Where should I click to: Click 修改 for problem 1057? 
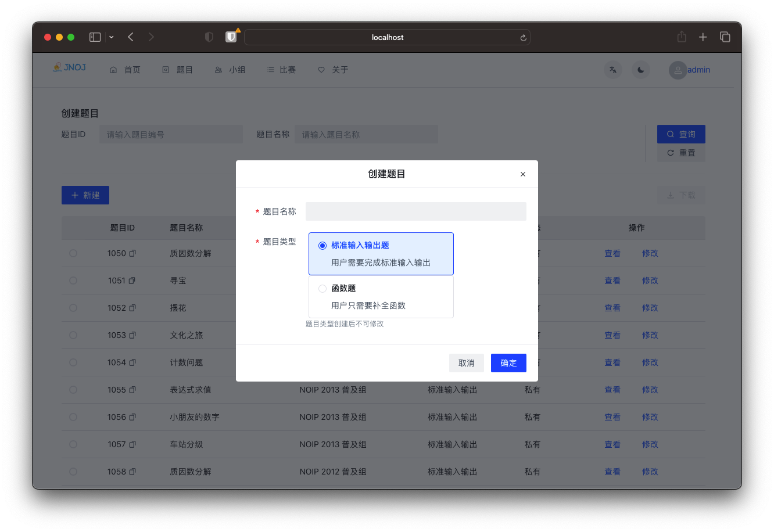(x=650, y=444)
